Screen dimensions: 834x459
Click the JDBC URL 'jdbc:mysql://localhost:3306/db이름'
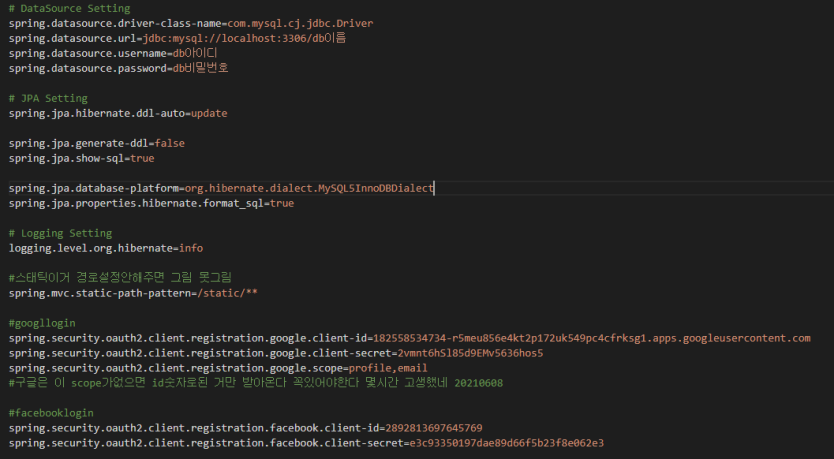245,38
